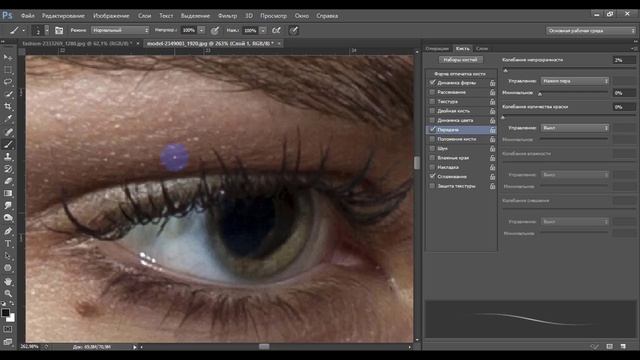Select the Path Selection tool

(x=8, y=256)
